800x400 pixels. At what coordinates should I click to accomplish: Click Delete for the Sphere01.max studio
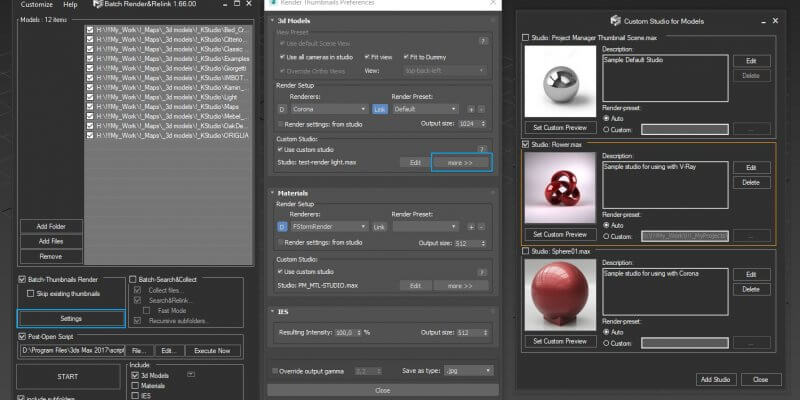(752, 289)
